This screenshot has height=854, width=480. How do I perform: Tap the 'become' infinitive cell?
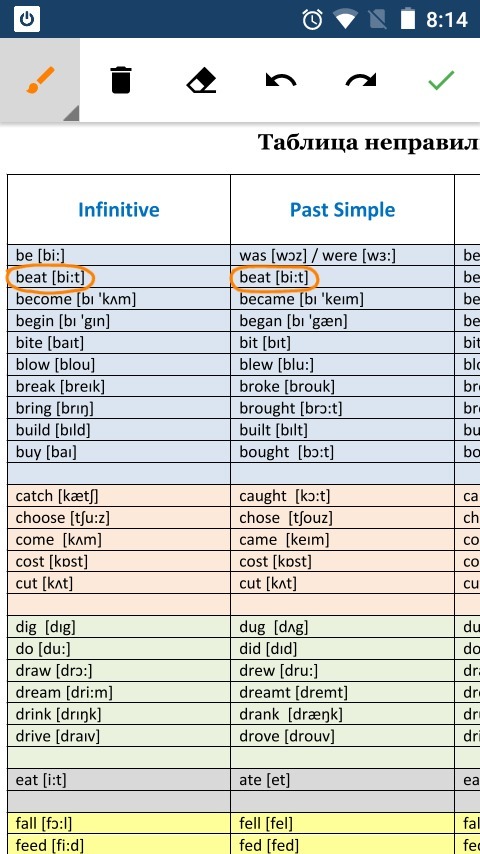coord(119,299)
